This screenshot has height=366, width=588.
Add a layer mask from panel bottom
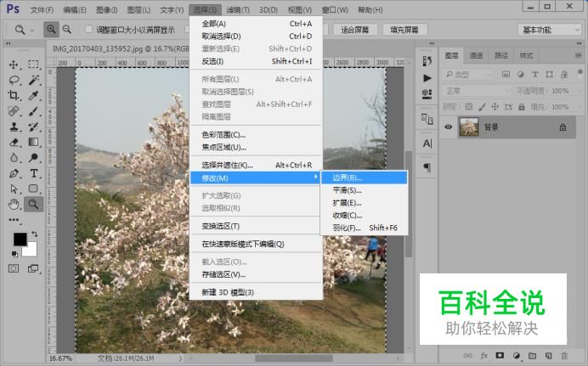[500, 355]
